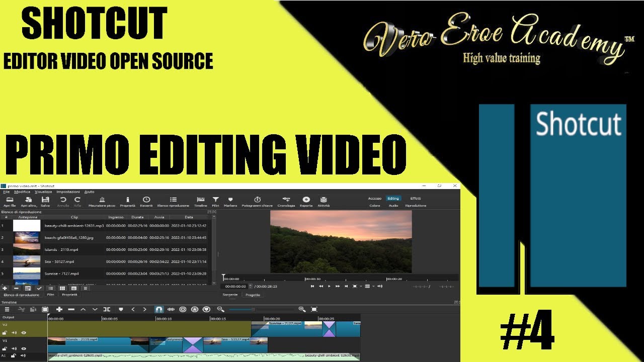Toggle timeline snapping magnet
Image resolution: width=644 pixels, height=362 pixels.
(159, 309)
